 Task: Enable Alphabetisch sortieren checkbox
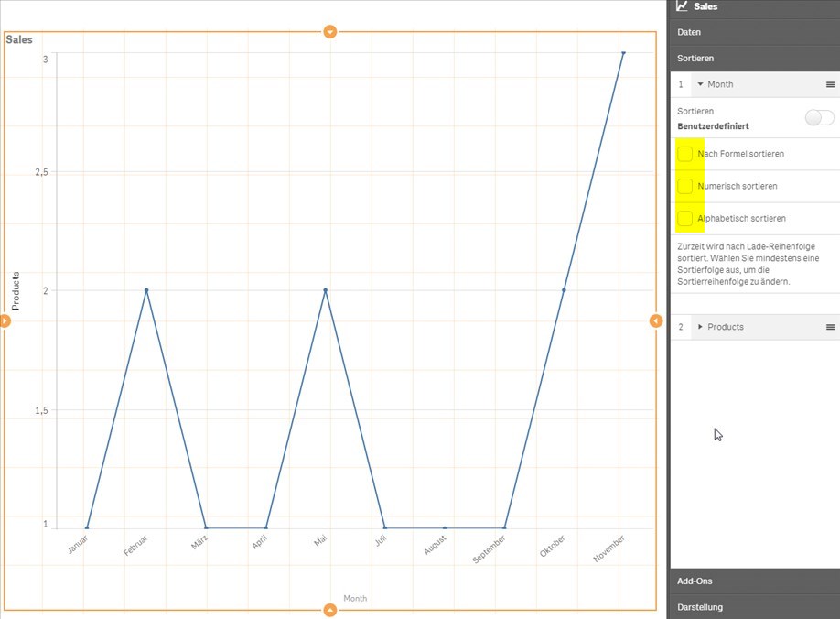click(x=684, y=218)
